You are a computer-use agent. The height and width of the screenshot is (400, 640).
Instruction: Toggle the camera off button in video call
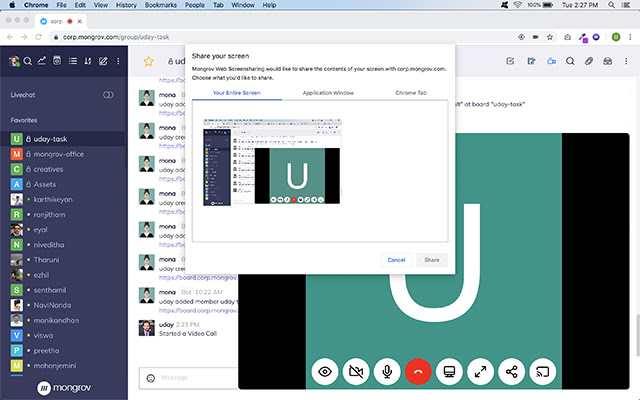coord(356,371)
